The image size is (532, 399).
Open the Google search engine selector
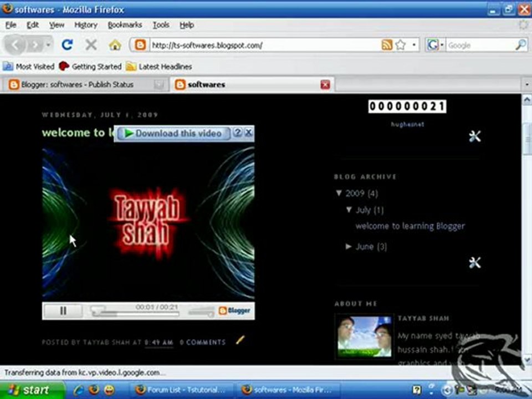click(436, 45)
